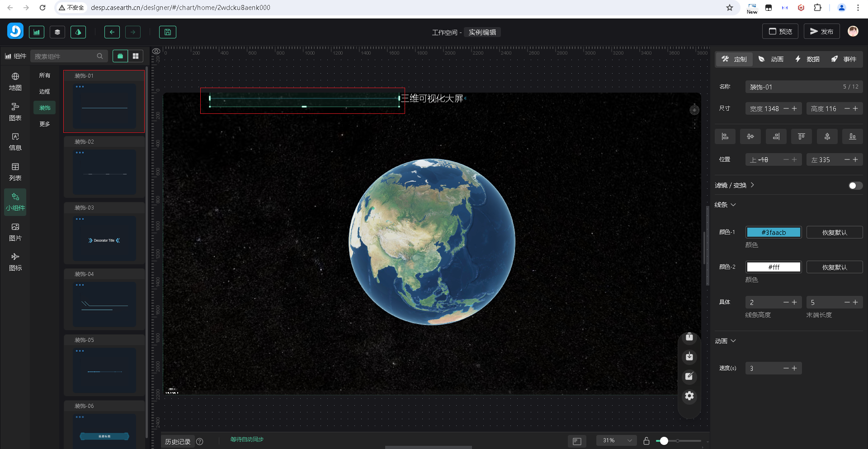
Task: Click the 发布 publish button
Action: pyautogui.click(x=821, y=32)
